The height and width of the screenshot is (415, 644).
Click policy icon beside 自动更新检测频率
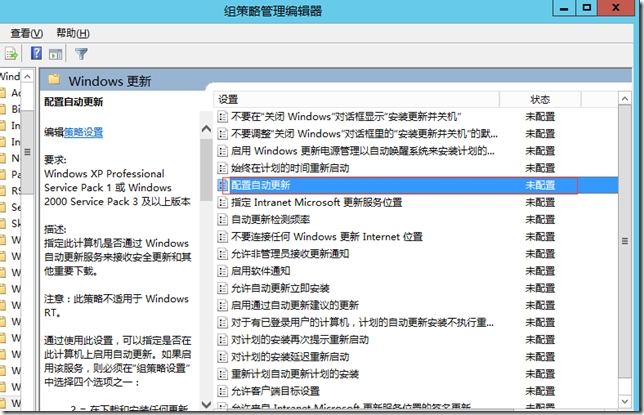(x=222, y=220)
